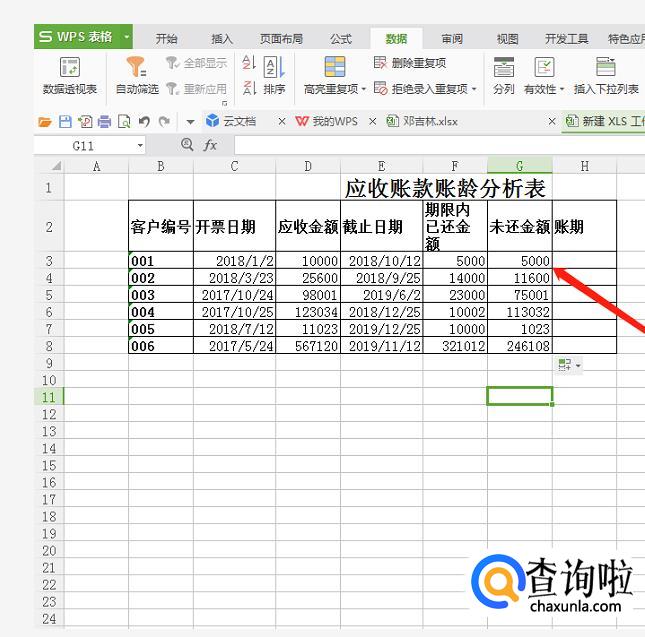The width and height of the screenshot is (645, 637).
Task: Click Highlight Duplicates (高亮重复项) icon
Action: pos(334,67)
